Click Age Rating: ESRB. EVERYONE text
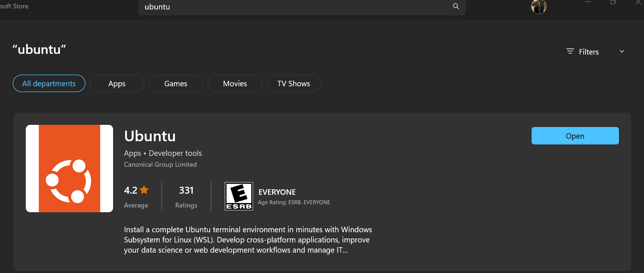Image resolution: width=644 pixels, height=273 pixels. pos(294,202)
